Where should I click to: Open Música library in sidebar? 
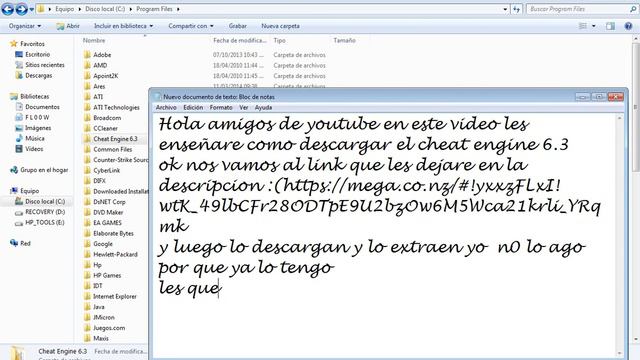click(x=35, y=139)
